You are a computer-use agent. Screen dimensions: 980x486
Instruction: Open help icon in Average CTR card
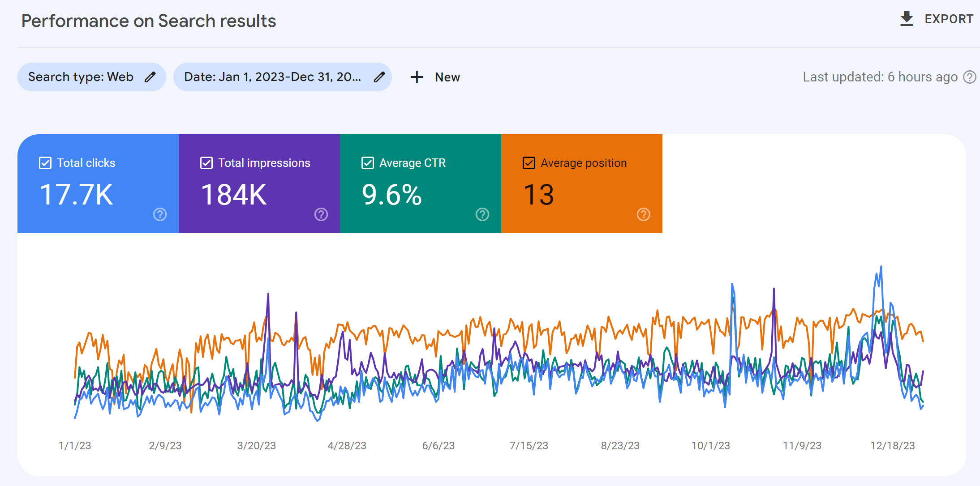[x=482, y=214]
